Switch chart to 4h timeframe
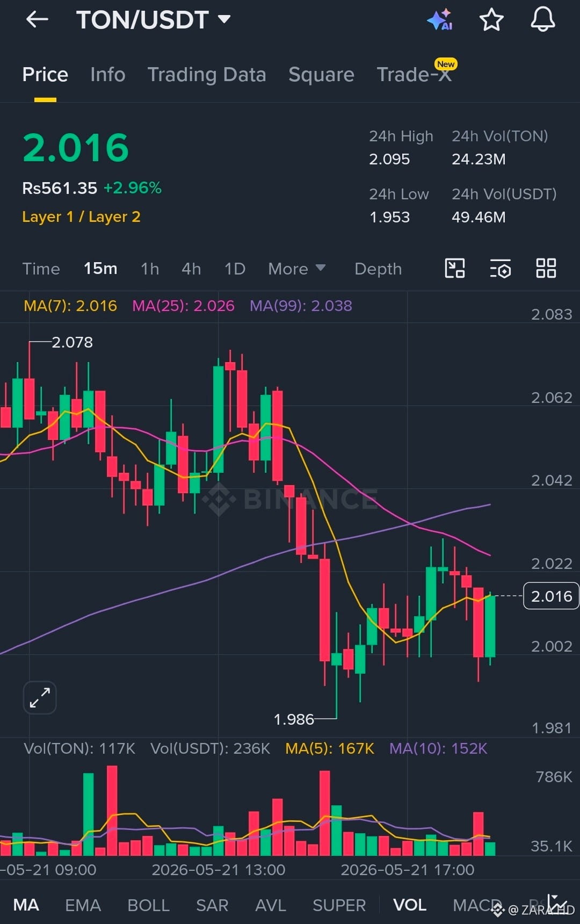The width and height of the screenshot is (580, 924). pos(191,269)
